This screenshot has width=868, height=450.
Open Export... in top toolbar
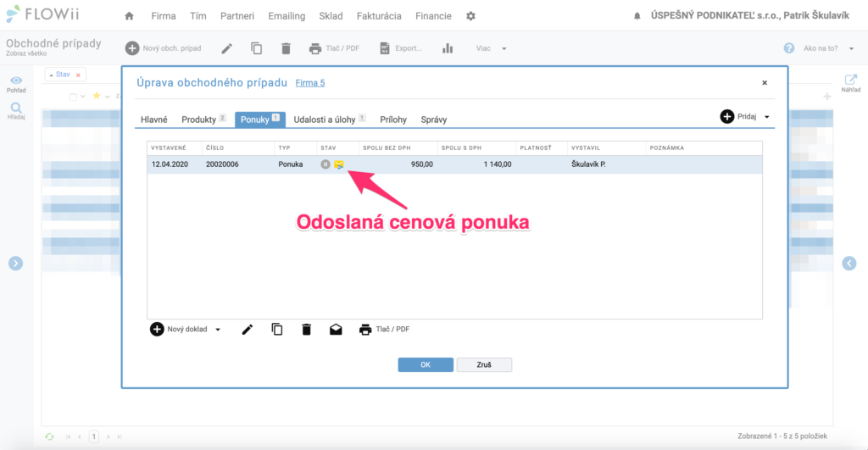pos(401,48)
